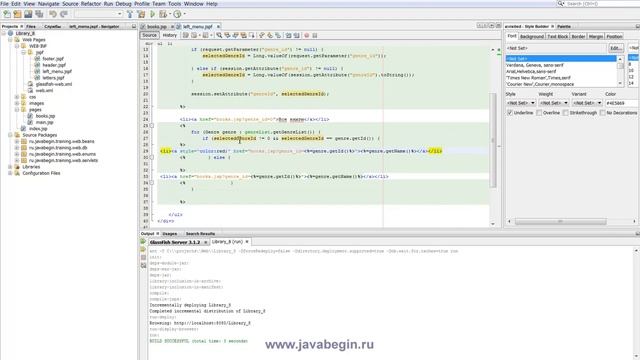
Task: Switch to the books.jsp editor tab
Action: coord(156,27)
